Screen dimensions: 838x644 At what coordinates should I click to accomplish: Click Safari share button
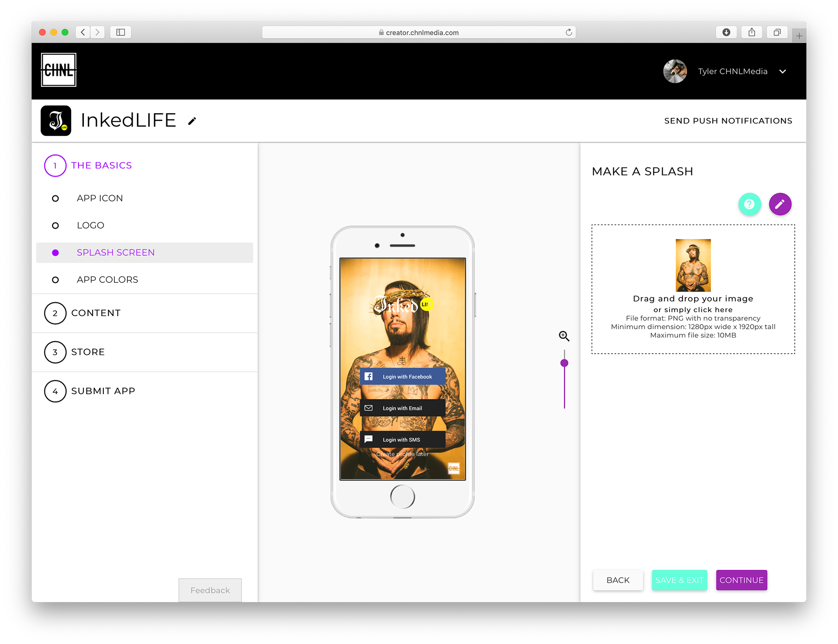click(x=752, y=32)
